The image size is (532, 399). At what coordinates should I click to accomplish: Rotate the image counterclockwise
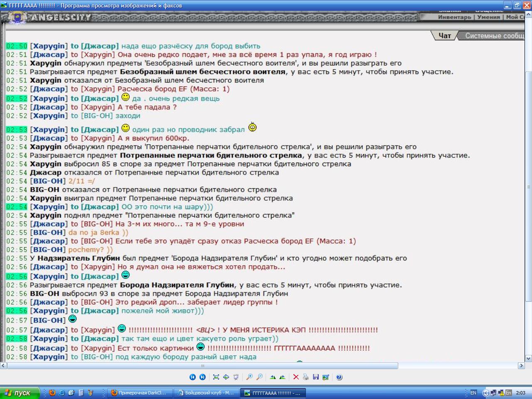[x=283, y=377]
